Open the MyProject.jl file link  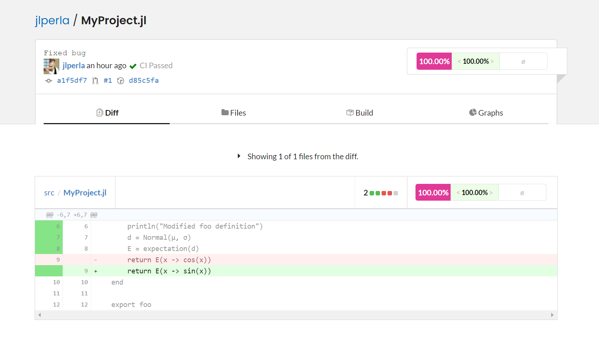pos(85,193)
